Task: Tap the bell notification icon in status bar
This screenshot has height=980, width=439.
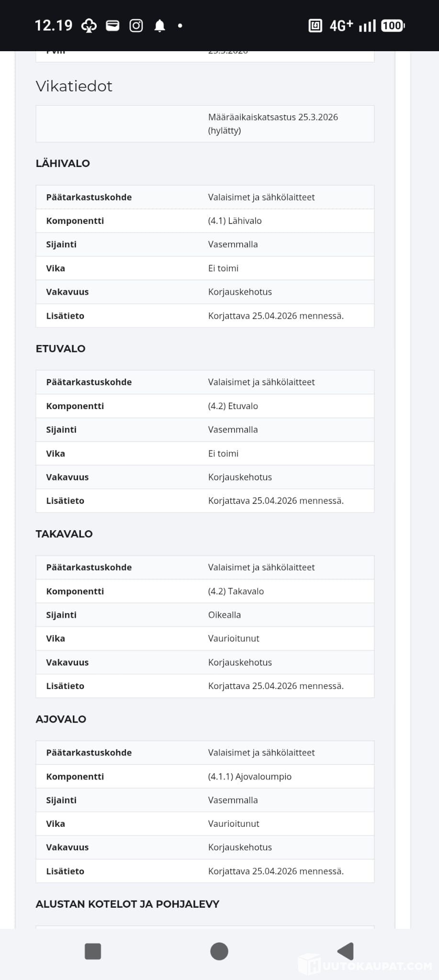Action: (x=160, y=25)
